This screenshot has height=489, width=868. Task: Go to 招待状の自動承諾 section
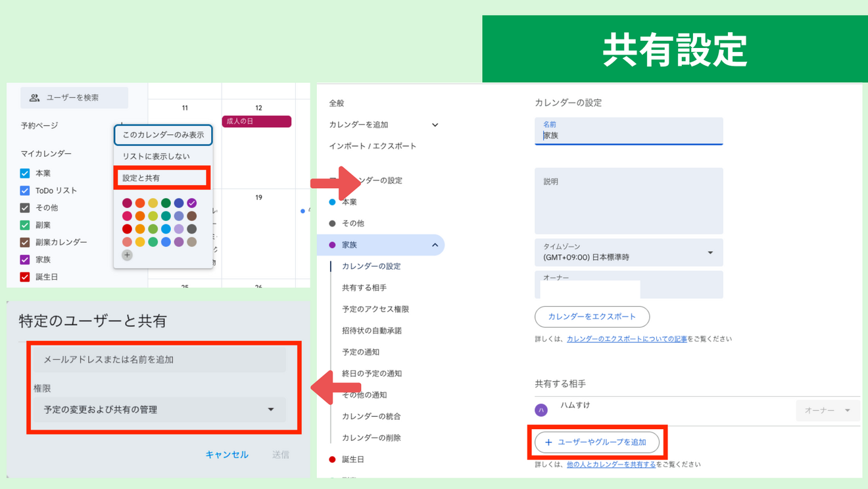coord(372,330)
